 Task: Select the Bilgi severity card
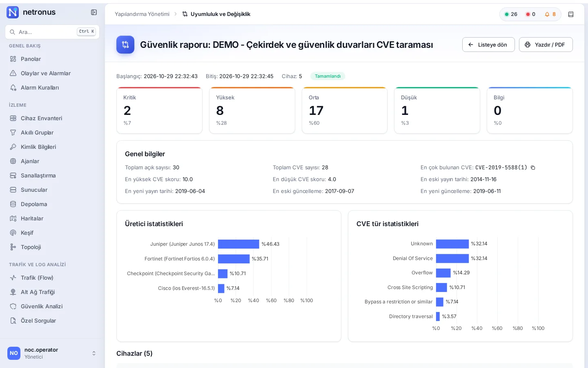click(x=530, y=110)
